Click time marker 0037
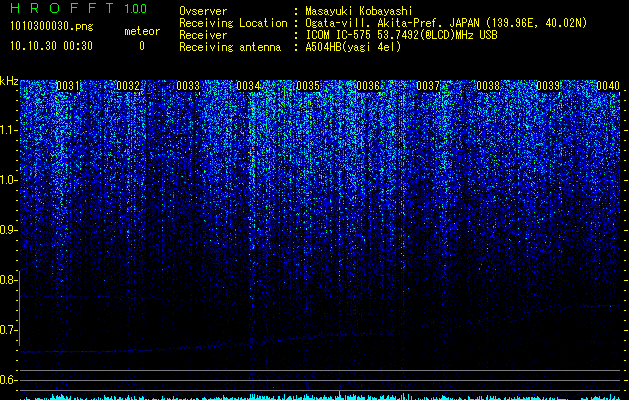The height and width of the screenshot is (400, 629). point(428,86)
